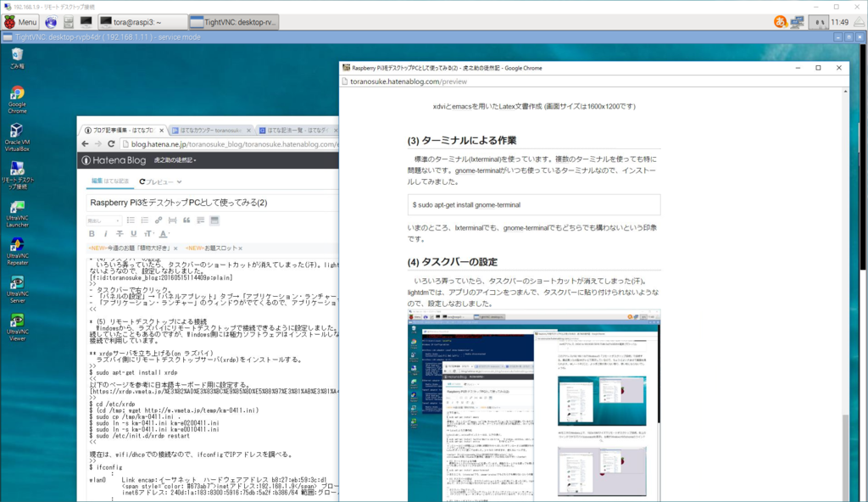This screenshot has width=868, height=502.
Task: Select the Hatena notation list Chrome tab
Action: 297,131
